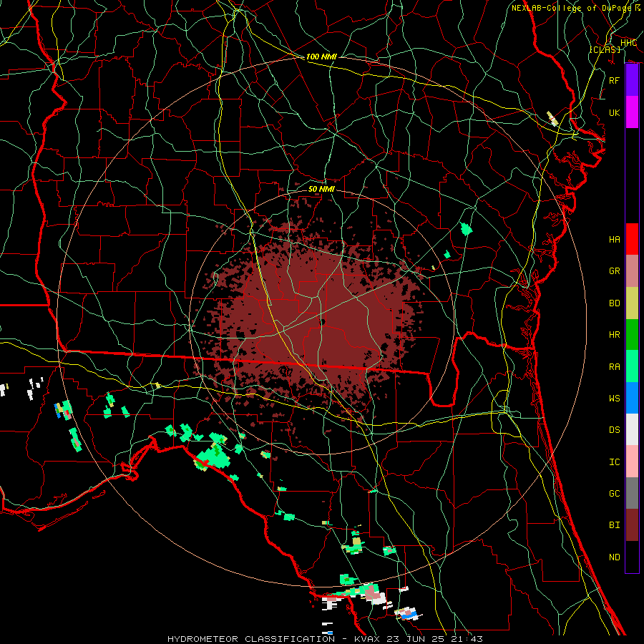644x644 pixels.
Task: Click the UK legend label
Action: (615, 112)
